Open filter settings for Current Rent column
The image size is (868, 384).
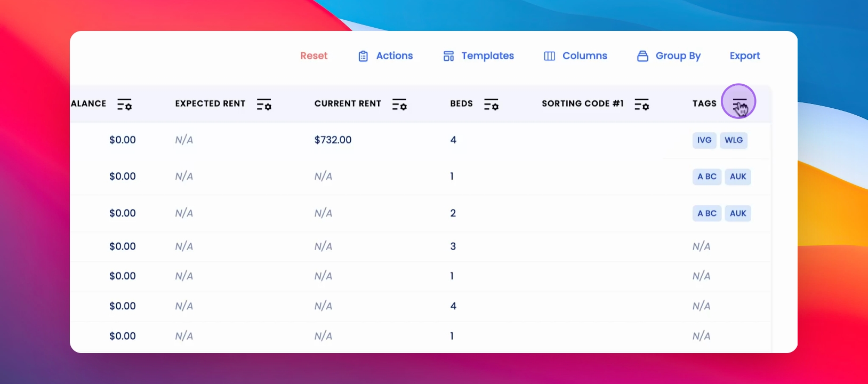coord(399,105)
